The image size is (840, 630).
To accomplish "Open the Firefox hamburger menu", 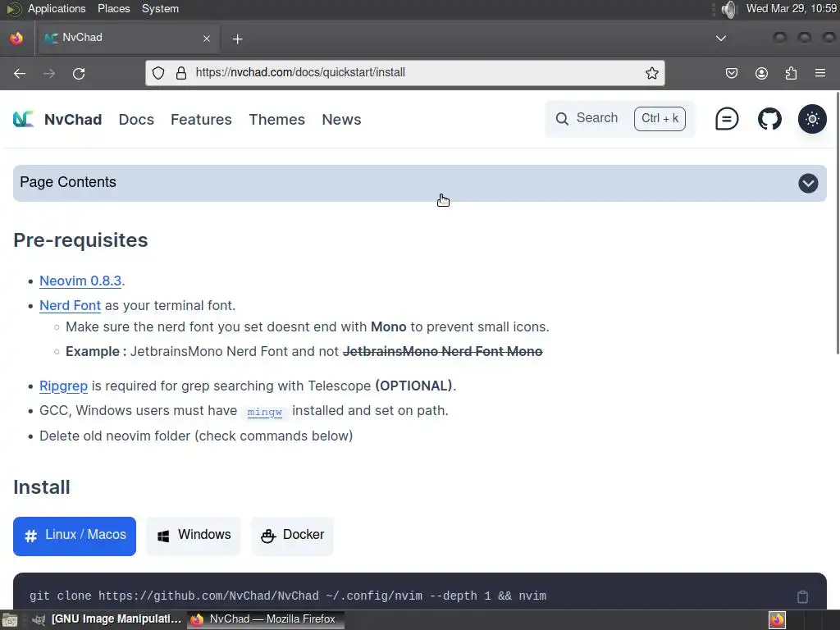I will (x=819, y=73).
